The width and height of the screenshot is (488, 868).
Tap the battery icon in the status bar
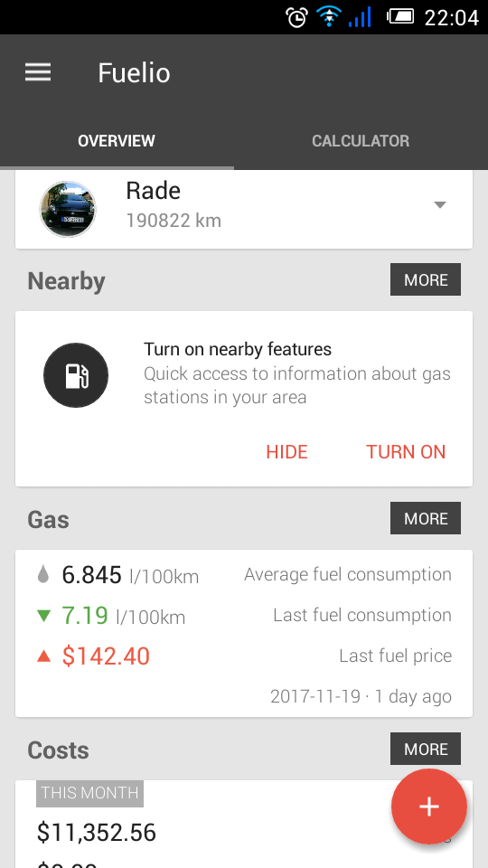400,16
